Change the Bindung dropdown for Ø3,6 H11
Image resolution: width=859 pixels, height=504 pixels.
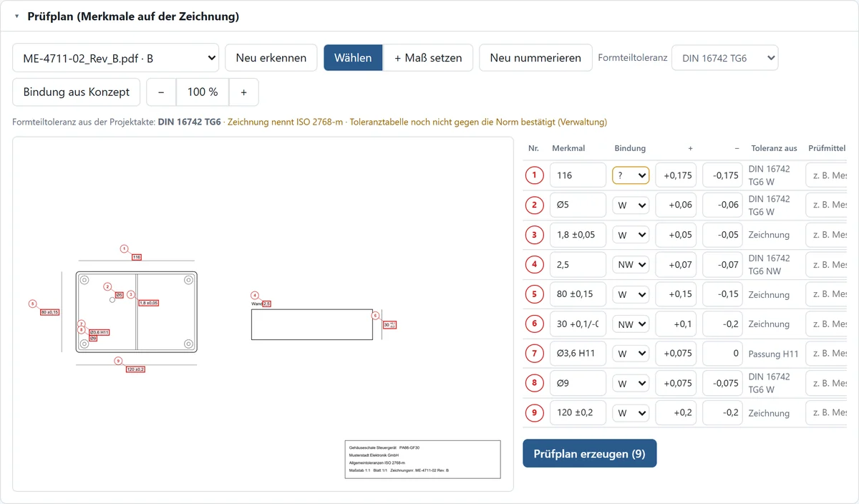[x=631, y=354]
